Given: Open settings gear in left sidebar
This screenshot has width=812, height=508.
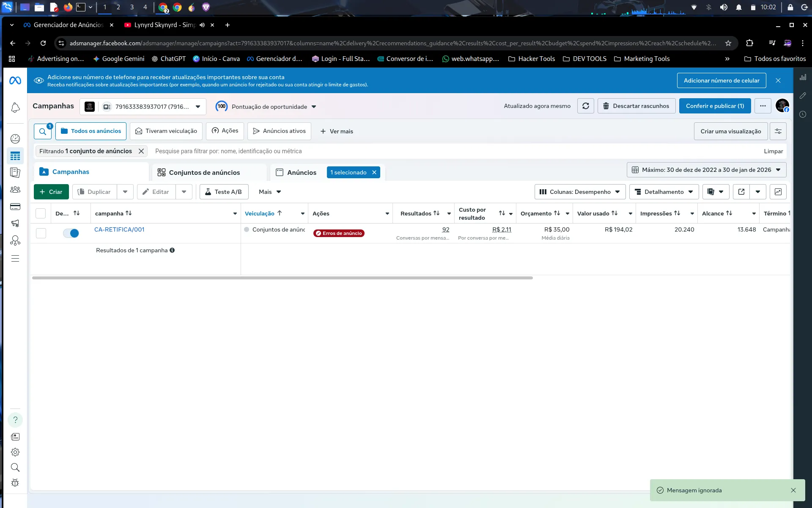Looking at the screenshot, I should click(15, 452).
